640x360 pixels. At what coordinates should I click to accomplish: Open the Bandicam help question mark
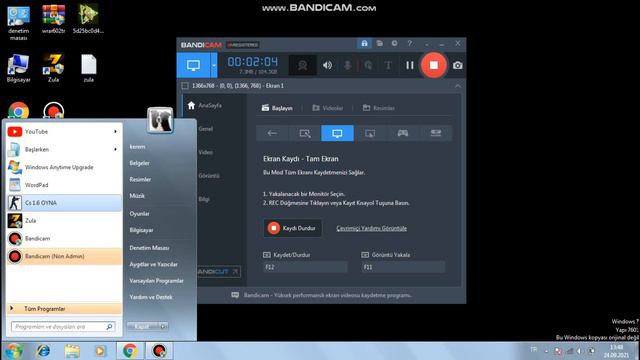click(409, 43)
